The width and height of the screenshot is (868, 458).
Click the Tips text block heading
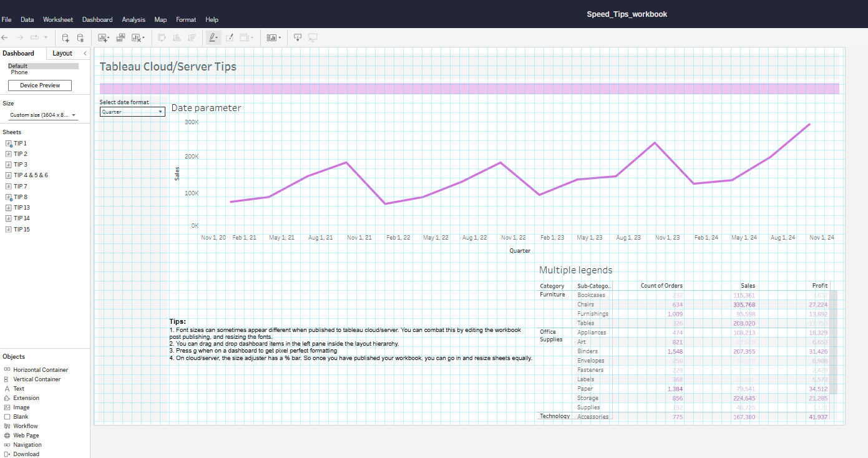pyautogui.click(x=178, y=321)
